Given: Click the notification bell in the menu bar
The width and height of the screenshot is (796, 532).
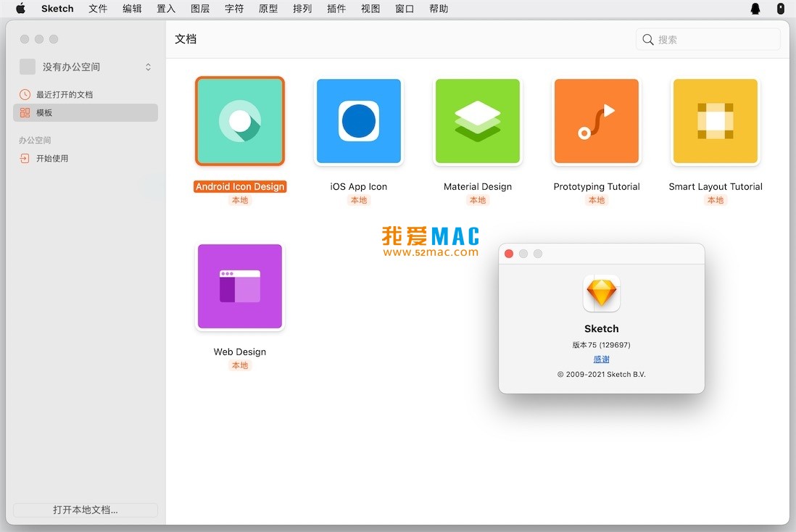Looking at the screenshot, I should [x=755, y=9].
